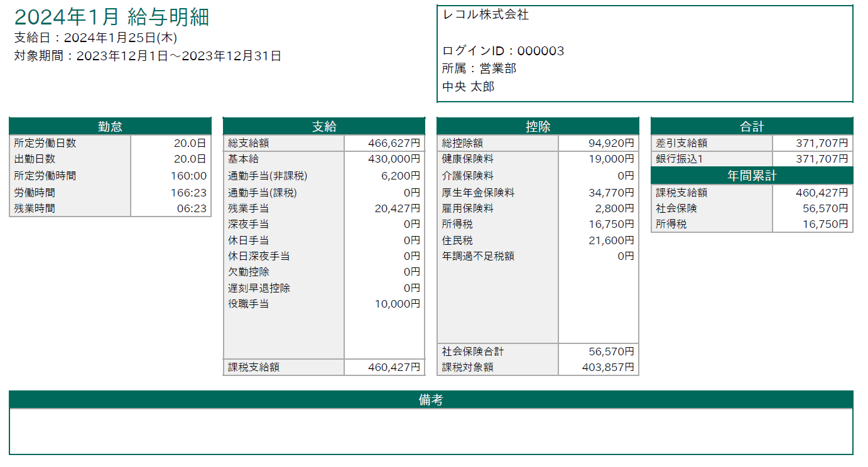Screen dimensions: 868x467
Task: Click the 勤怠 section header
Action: point(110,126)
